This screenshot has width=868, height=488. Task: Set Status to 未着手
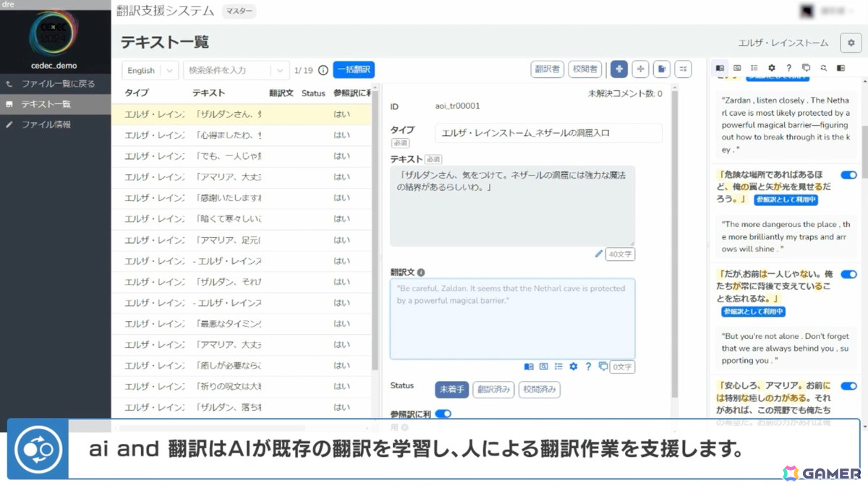pyautogui.click(x=452, y=389)
